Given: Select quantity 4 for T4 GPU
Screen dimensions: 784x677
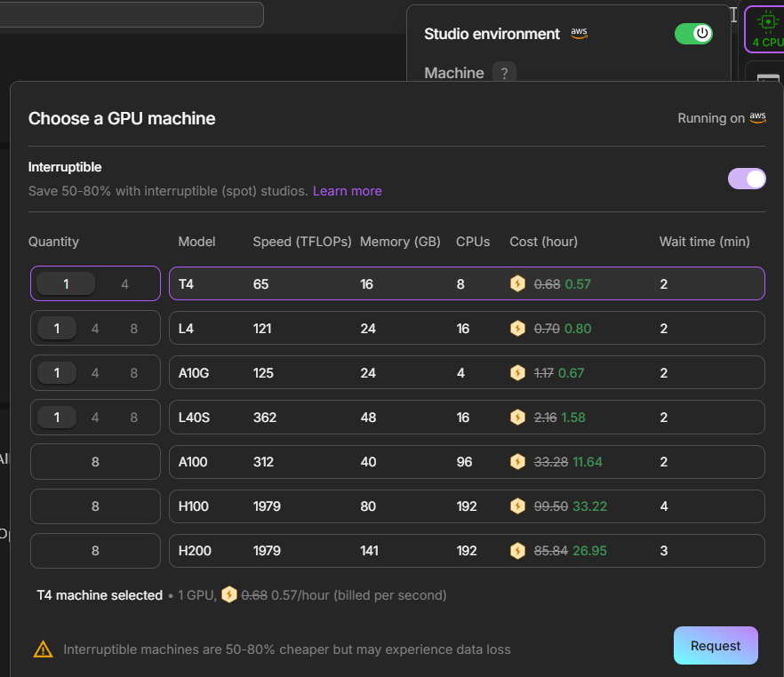Looking at the screenshot, I should pyautogui.click(x=125, y=284).
